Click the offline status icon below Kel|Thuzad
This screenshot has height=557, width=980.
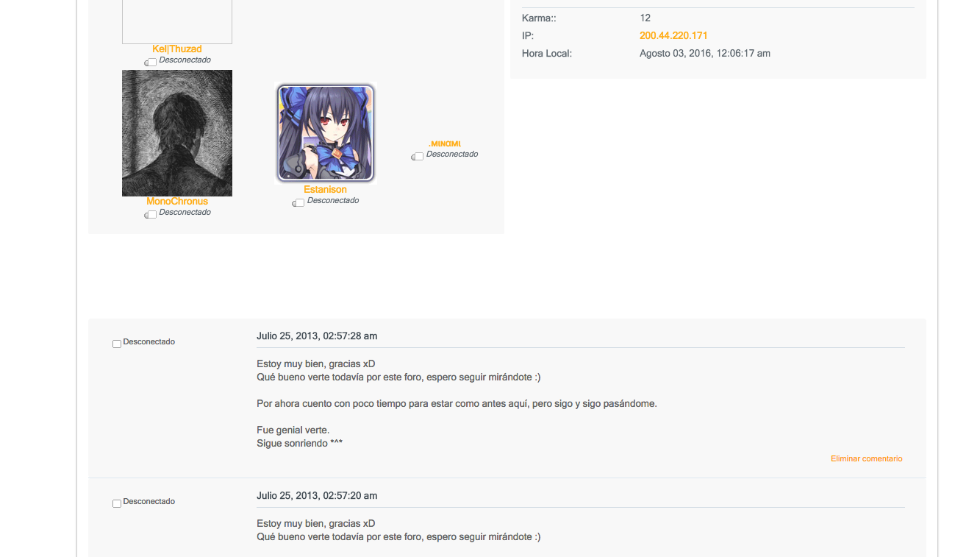151,63
